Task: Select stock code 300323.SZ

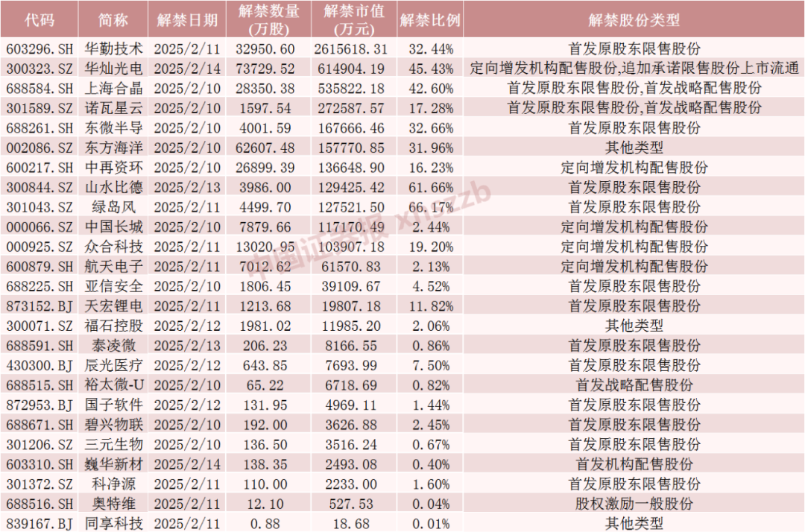Action: tap(40, 69)
